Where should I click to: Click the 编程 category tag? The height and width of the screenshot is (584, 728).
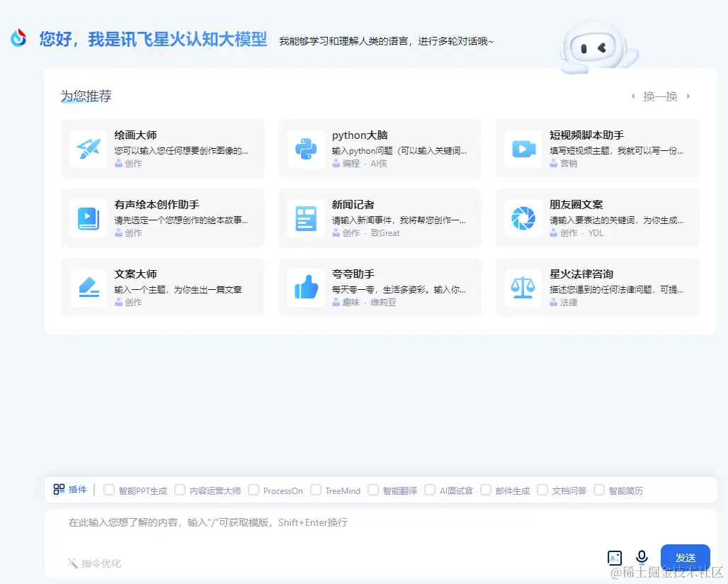(x=351, y=164)
